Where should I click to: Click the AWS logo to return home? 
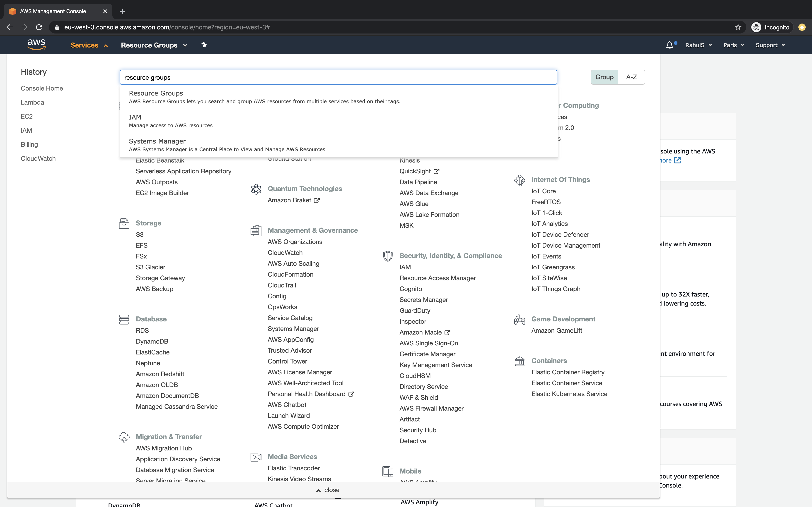tap(36, 44)
